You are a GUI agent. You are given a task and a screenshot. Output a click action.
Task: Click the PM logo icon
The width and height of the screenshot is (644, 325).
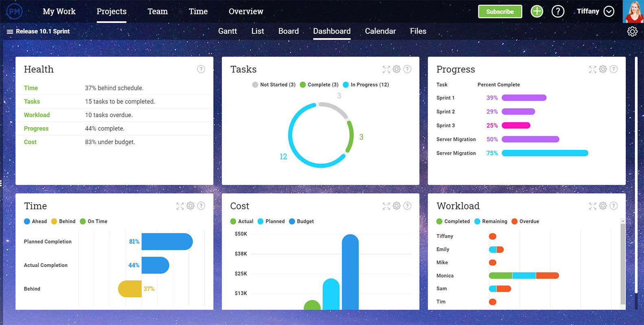[x=14, y=11]
